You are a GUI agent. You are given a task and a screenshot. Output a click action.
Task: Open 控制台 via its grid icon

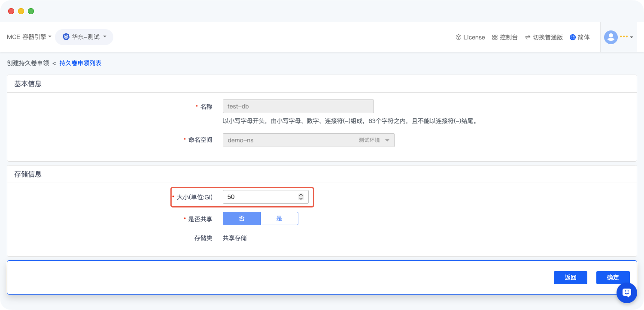coord(495,37)
